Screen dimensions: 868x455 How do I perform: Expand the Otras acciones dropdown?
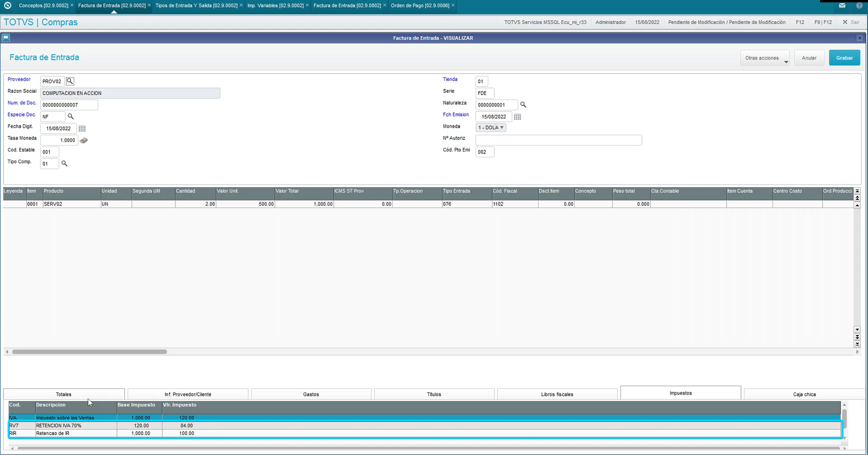(765, 57)
